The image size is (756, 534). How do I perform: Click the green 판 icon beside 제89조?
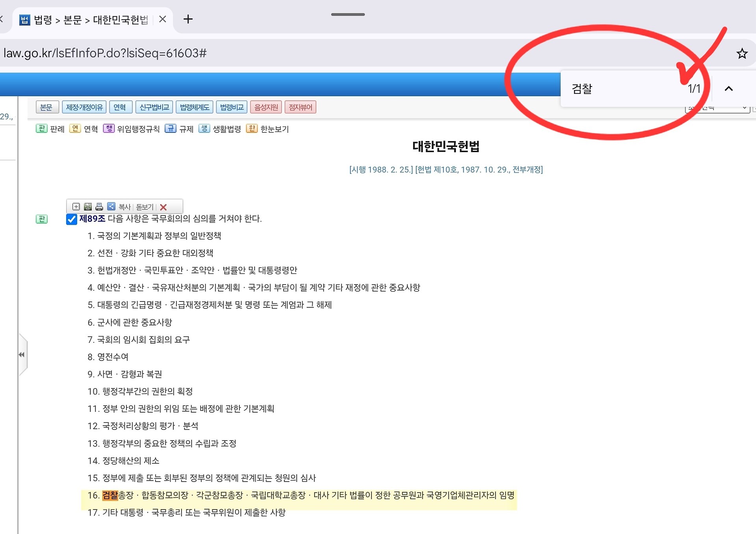[x=42, y=219]
